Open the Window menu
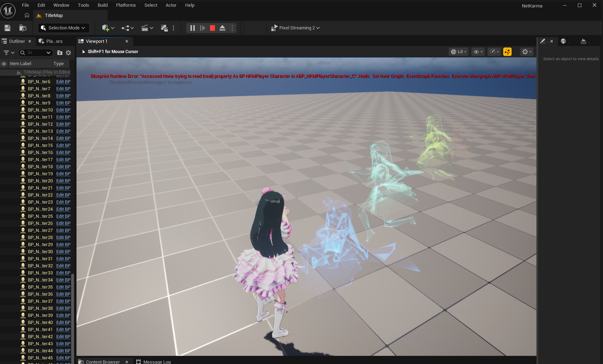 61,5
